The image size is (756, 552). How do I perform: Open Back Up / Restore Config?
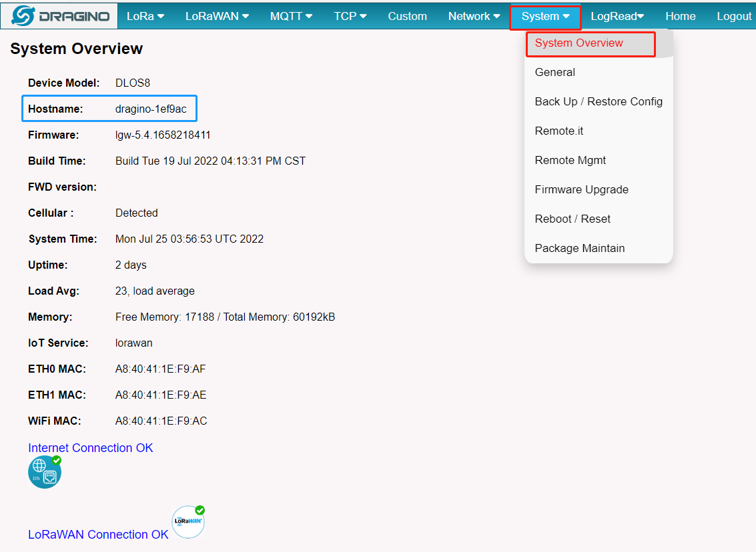[x=599, y=101]
